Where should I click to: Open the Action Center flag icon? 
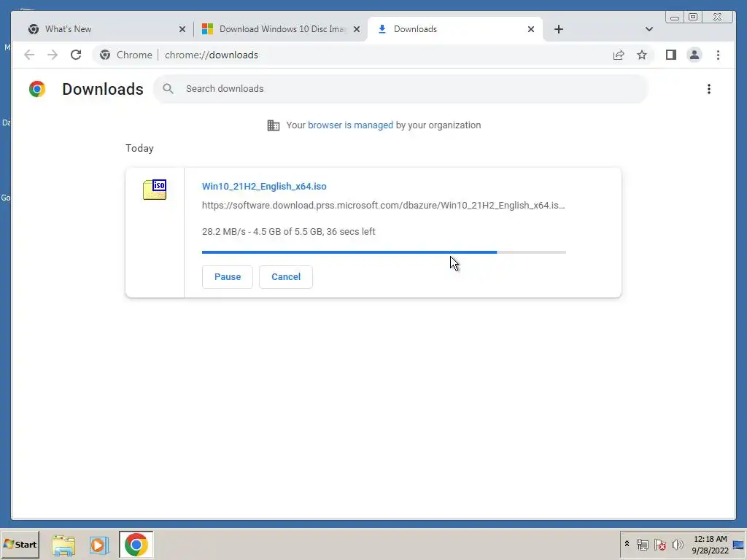[659, 545]
